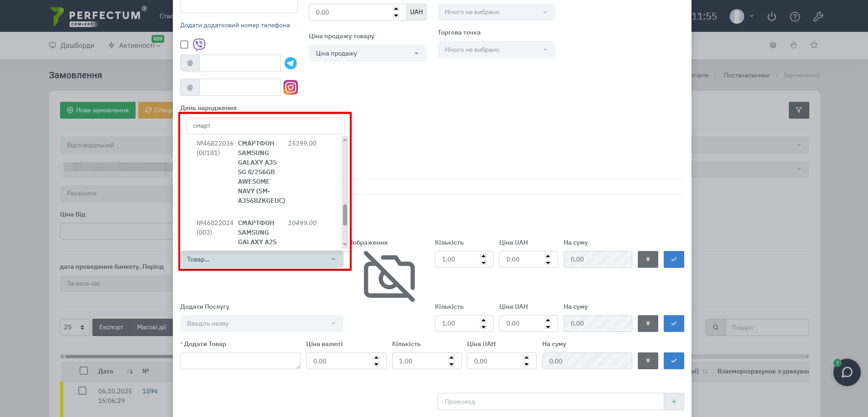The height and width of the screenshot is (417, 868).
Task: Click the Нове замовлення button
Action: tap(98, 110)
